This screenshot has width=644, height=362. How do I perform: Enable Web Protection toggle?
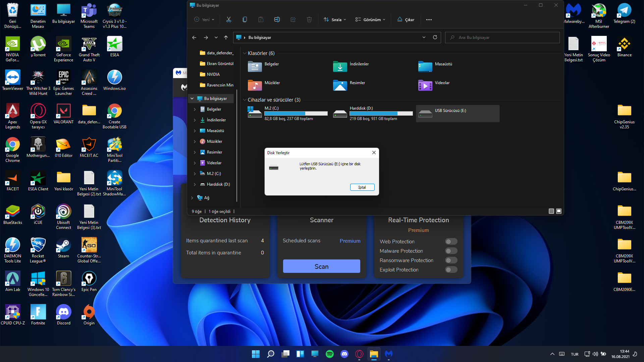[451, 241]
